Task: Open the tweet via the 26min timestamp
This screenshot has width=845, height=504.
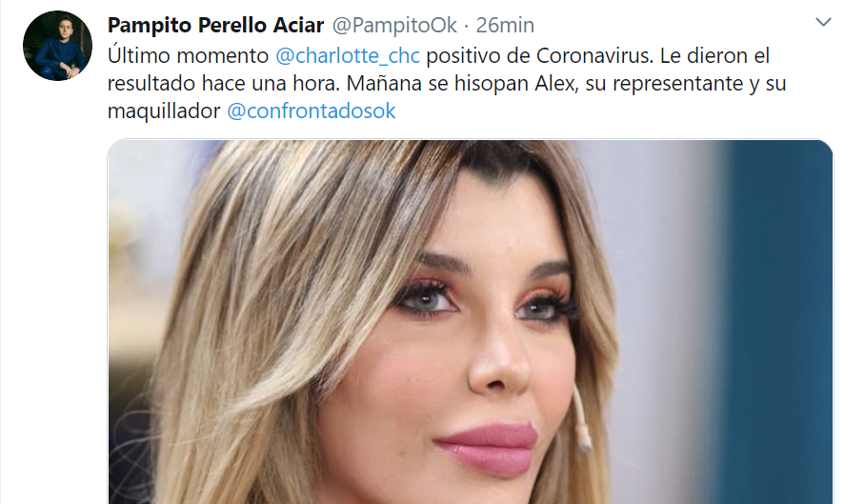Action: point(505,26)
